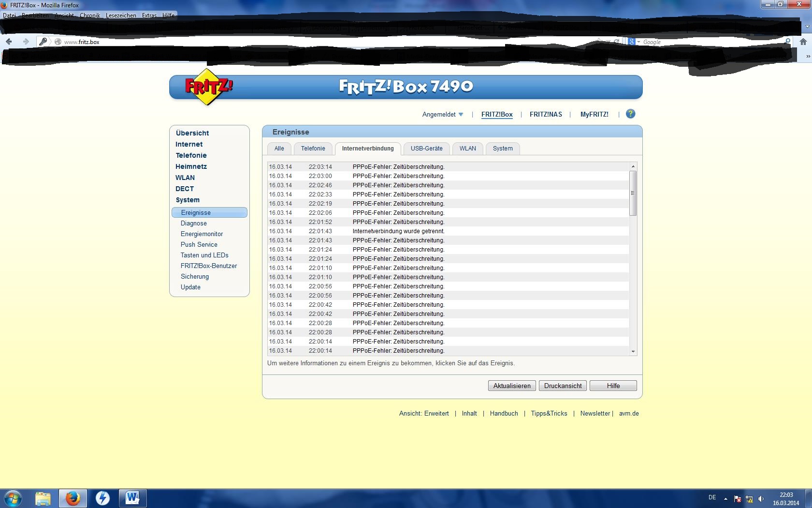Click the browser back arrow
The width and height of the screenshot is (812, 508).
(x=9, y=42)
